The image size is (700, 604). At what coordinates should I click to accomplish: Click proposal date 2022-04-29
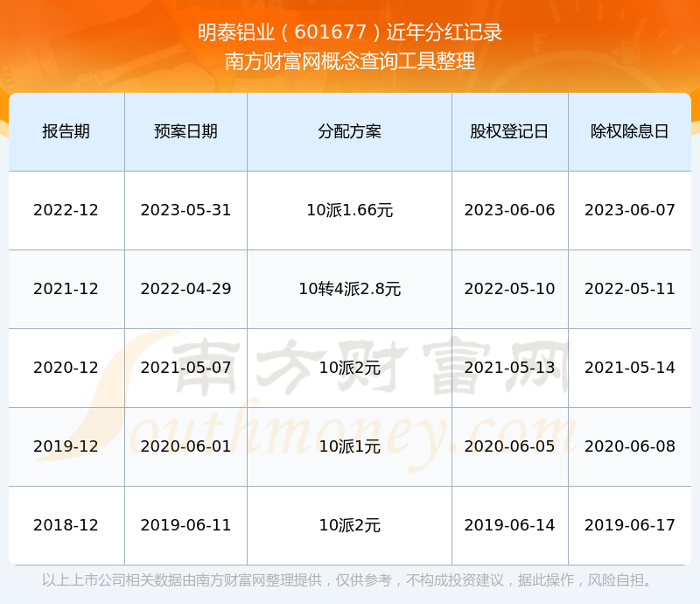[185, 289]
